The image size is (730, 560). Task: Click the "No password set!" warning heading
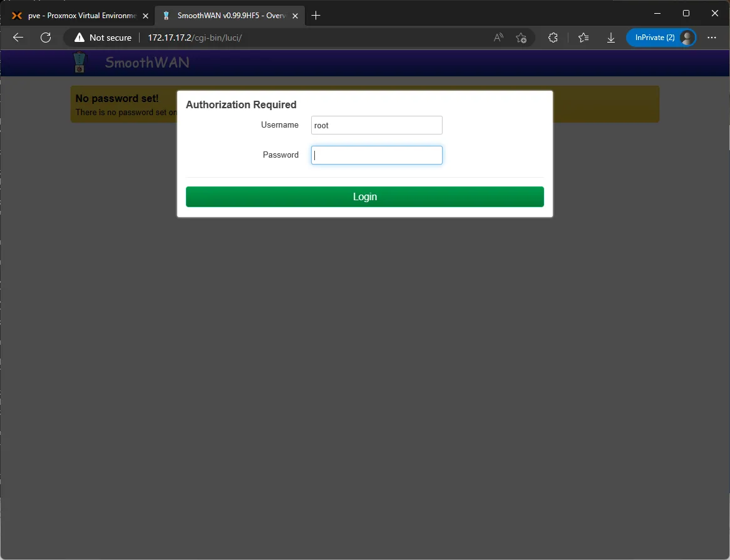coord(117,98)
